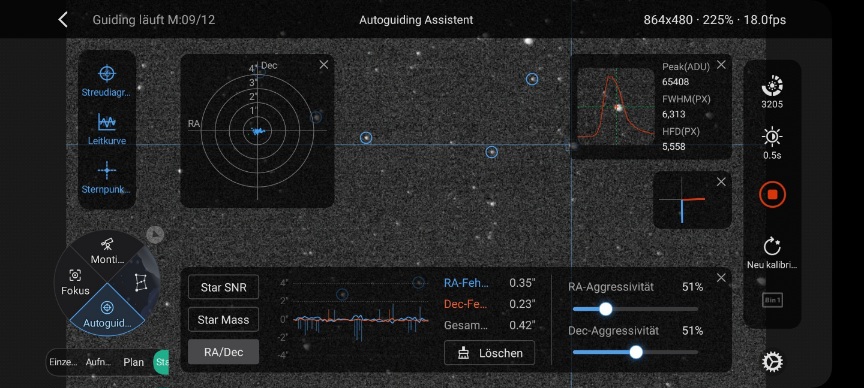Image resolution: width=864 pixels, height=388 pixels.
Task: Open the gain setting icon showing 3205
Action: click(x=772, y=86)
